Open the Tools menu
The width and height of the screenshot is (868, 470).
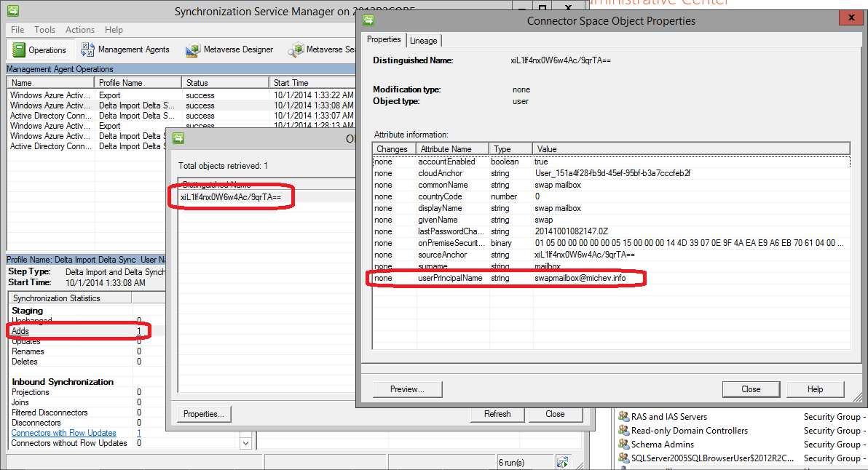pyautogui.click(x=45, y=29)
